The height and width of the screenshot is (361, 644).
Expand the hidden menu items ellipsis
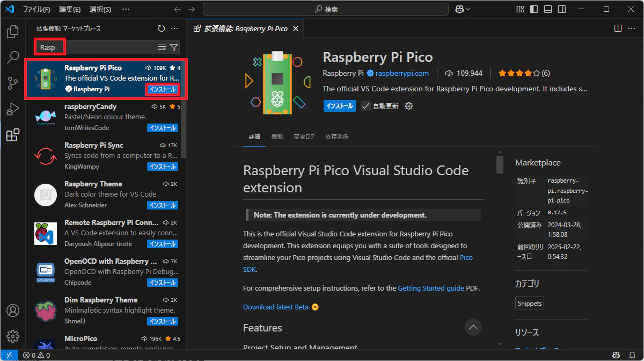(x=126, y=9)
